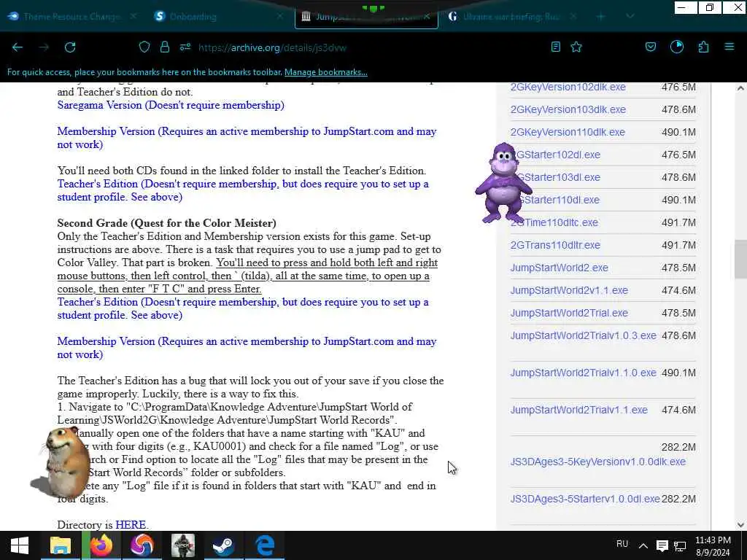The width and height of the screenshot is (747, 560).
Task: Click scrollbar up arrow
Action: 740,88
